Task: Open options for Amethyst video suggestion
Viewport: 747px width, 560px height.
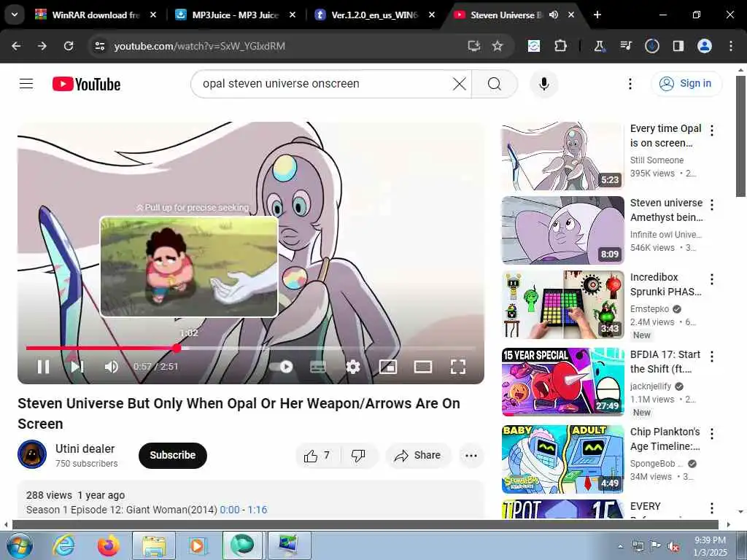Action: pyautogui.click(x=712, y=205)
